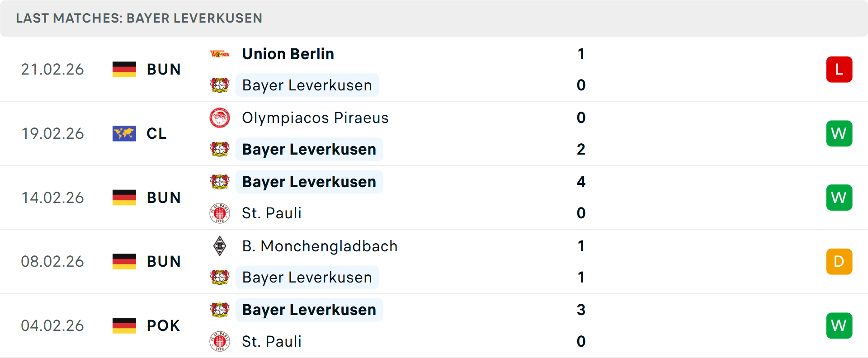Click green W badge for 19.02.26 match
The width and height of the screenshot is (868, 358).
[x=839, y=133]
